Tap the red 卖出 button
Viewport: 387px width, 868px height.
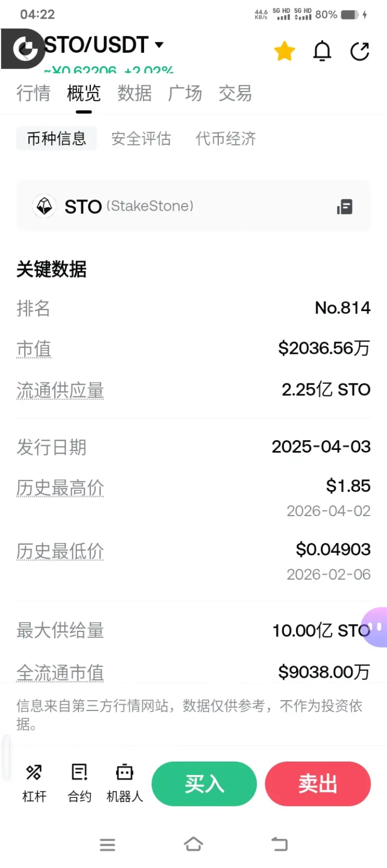[318, 784]
